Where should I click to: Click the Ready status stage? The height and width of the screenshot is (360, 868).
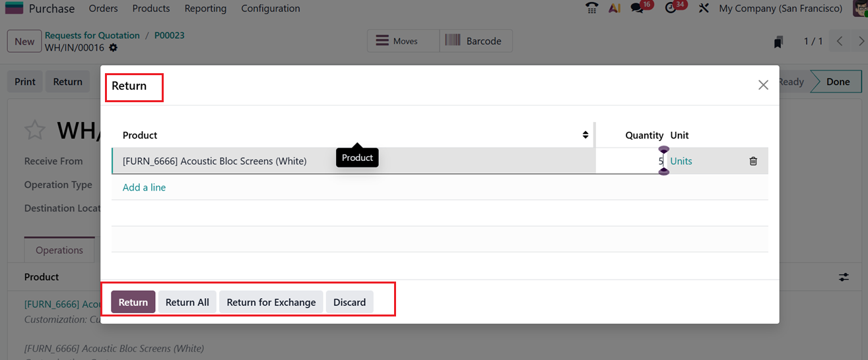[x=791, y=82]
